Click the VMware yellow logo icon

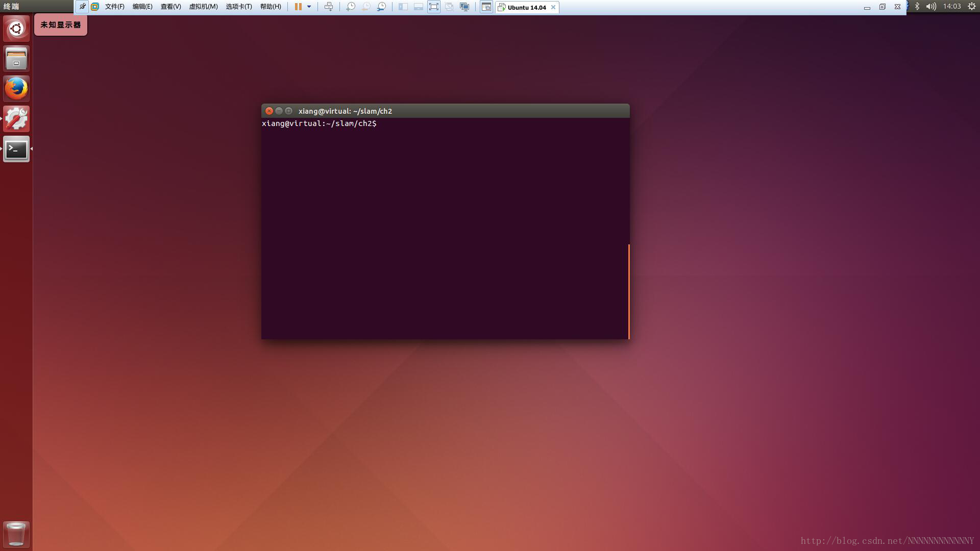[x=95, y=7]
